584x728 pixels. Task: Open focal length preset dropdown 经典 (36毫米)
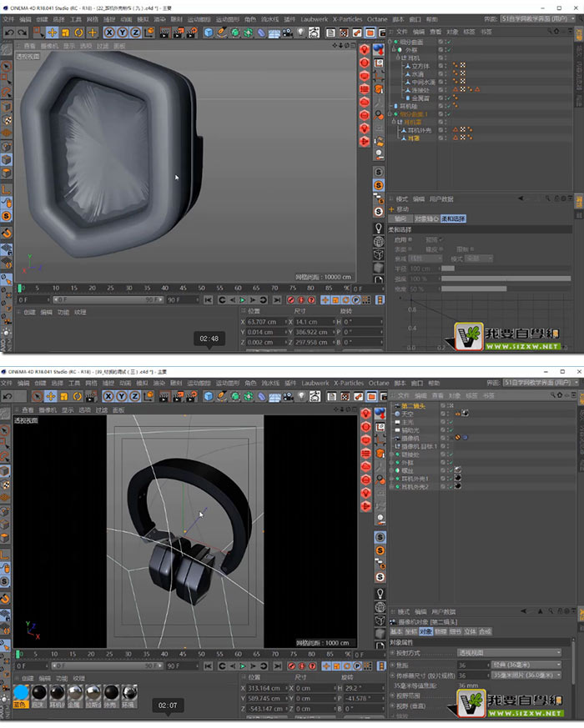click(526, 665)
